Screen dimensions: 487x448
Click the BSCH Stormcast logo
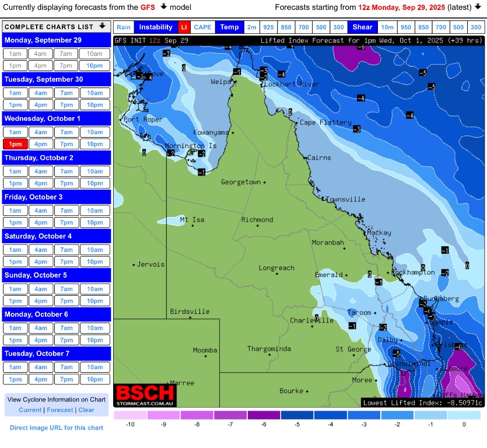pos(145,395)
